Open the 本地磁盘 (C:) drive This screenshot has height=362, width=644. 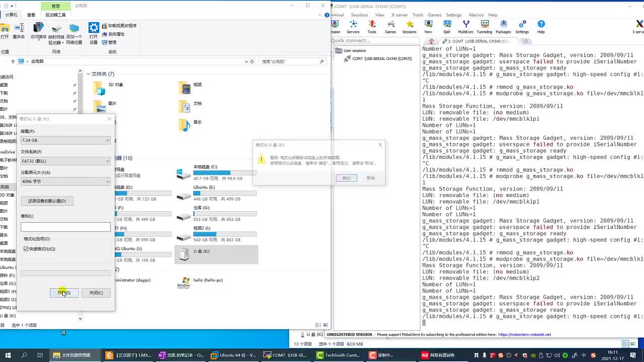[216, 172]
